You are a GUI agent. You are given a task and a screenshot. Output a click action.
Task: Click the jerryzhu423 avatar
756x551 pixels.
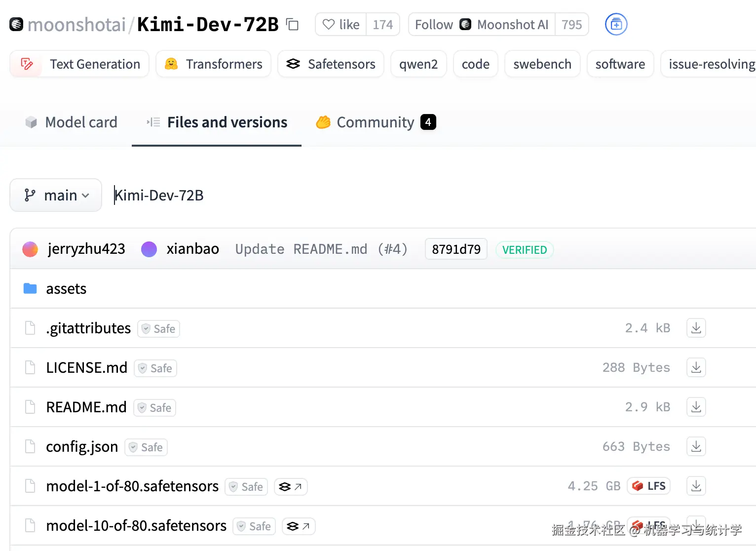(30, 249)
